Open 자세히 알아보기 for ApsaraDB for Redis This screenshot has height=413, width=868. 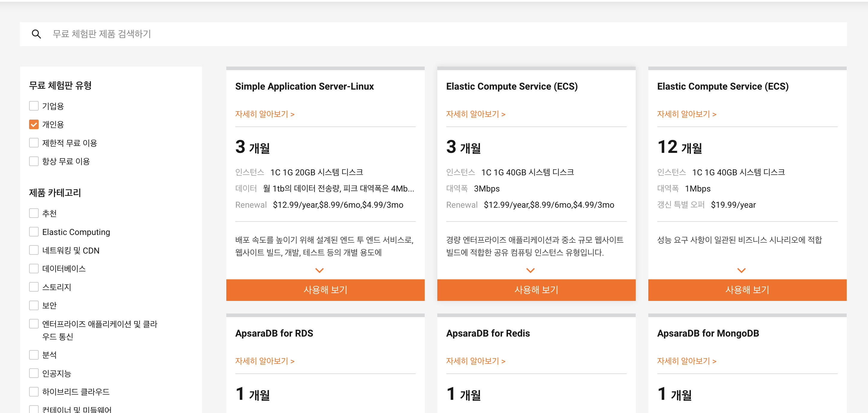(476, 361)
